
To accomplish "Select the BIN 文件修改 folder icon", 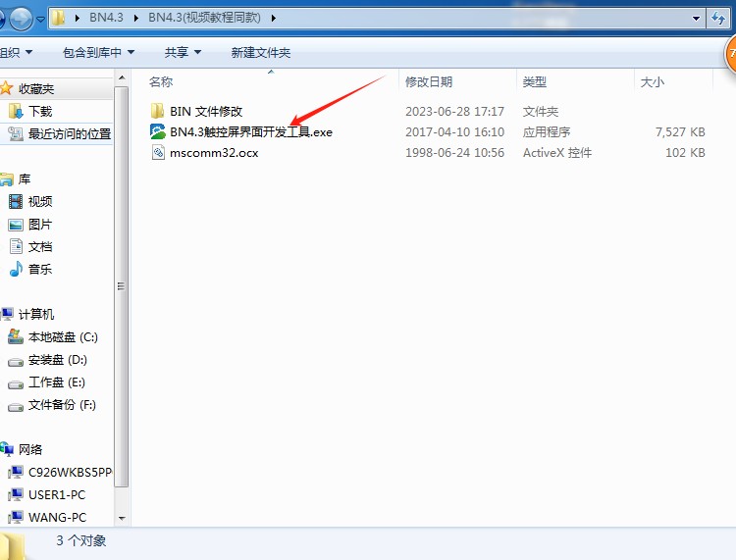I will [x=157, y=111].
